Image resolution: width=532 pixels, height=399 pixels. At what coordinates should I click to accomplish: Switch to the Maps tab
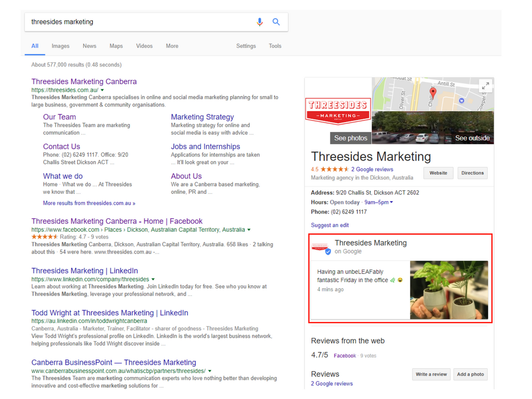[116, 46]
